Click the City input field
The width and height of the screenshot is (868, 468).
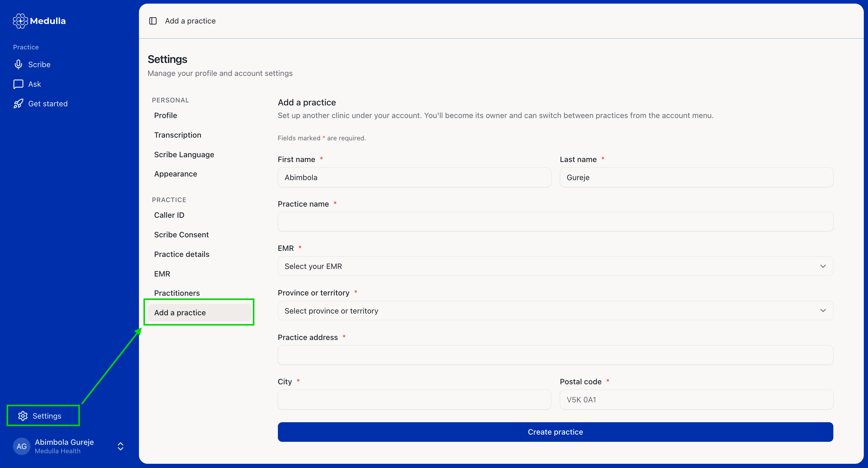pos(414,399)
